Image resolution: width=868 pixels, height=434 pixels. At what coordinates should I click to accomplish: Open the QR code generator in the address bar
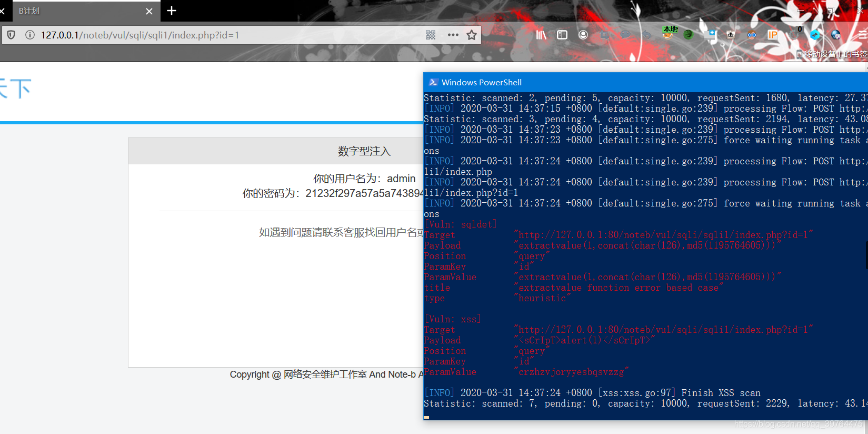(431, 35)
